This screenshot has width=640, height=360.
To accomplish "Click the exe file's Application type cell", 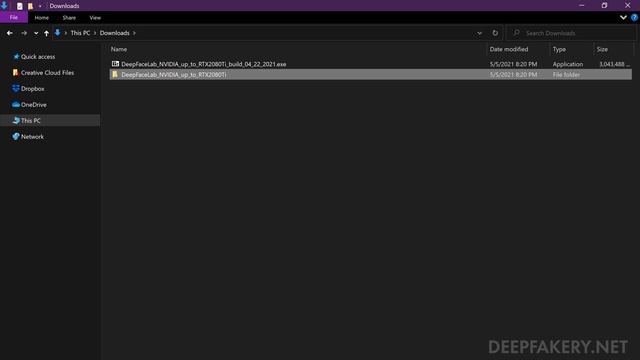I will 568,64.
